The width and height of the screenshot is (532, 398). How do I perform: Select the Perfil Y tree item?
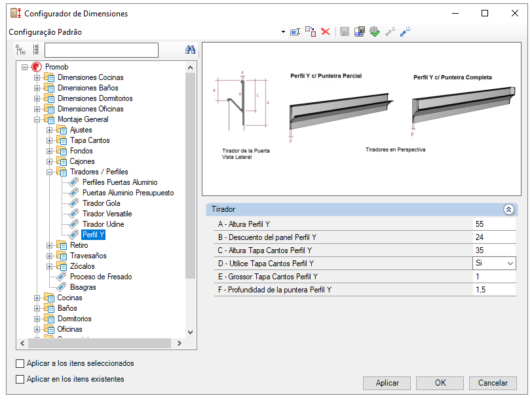tap(93, 235)
